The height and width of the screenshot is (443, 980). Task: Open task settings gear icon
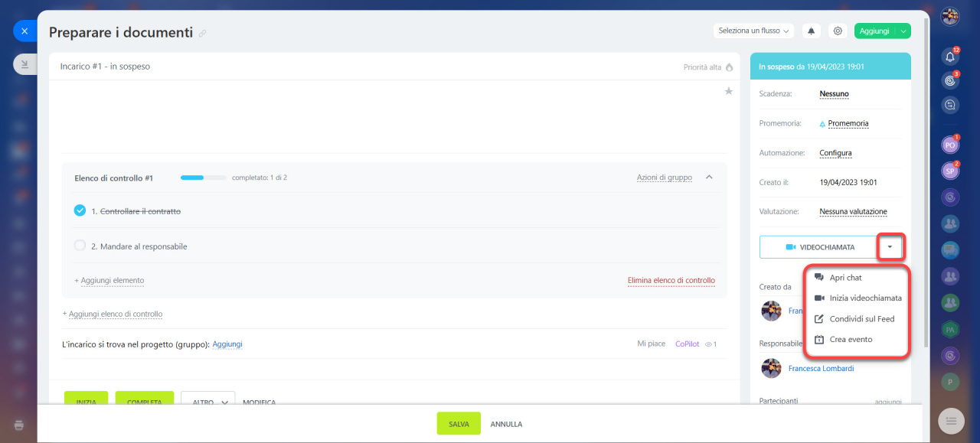click(x=838, y=31)
